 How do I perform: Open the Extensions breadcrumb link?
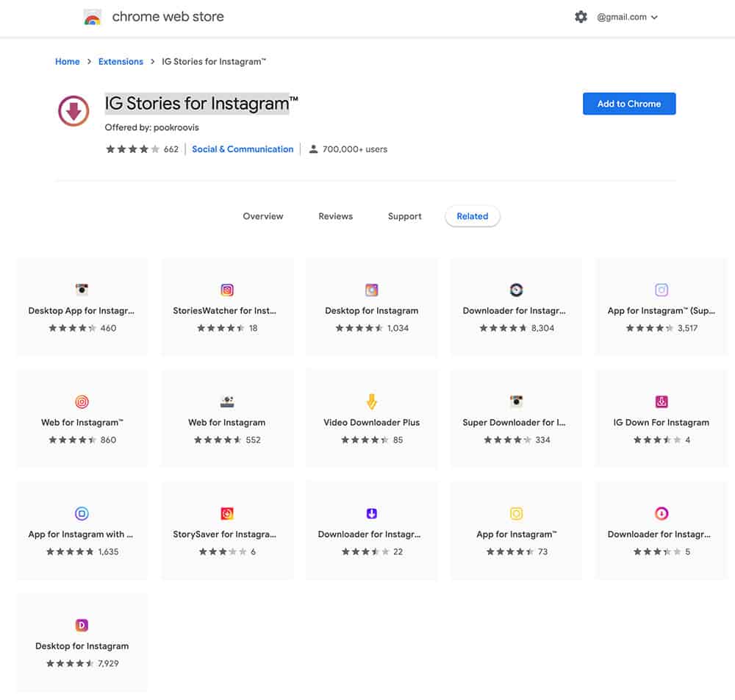tap(121, 62)
